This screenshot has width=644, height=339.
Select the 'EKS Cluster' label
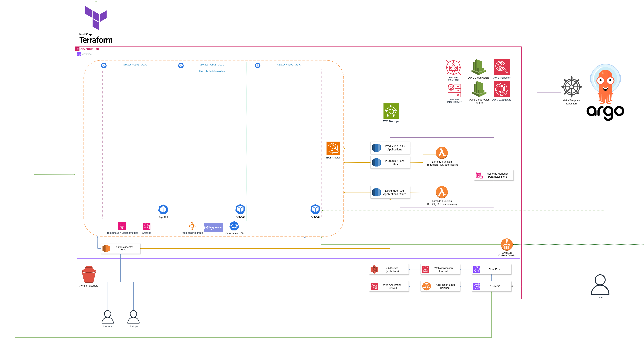(x=333, y=157)
